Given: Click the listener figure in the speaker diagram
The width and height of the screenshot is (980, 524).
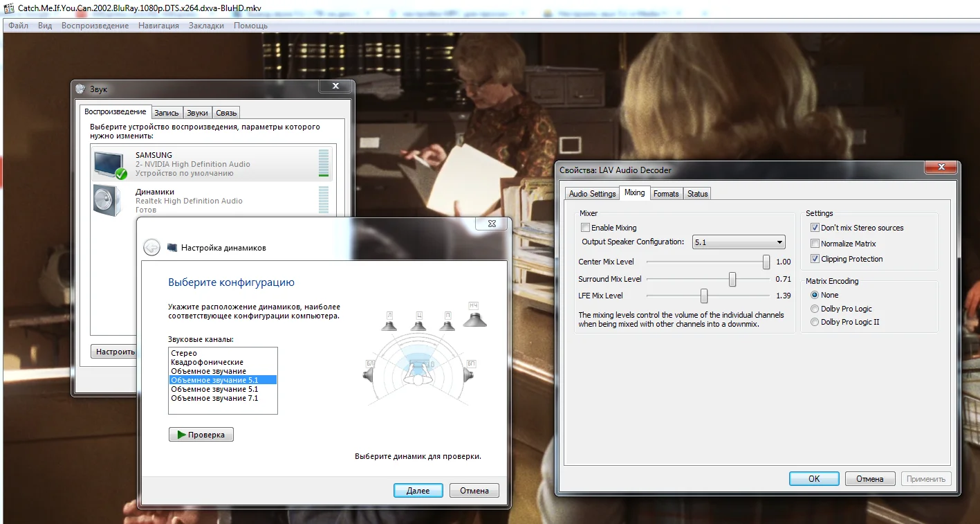Looking at the screenshot, I should point(418,374).
